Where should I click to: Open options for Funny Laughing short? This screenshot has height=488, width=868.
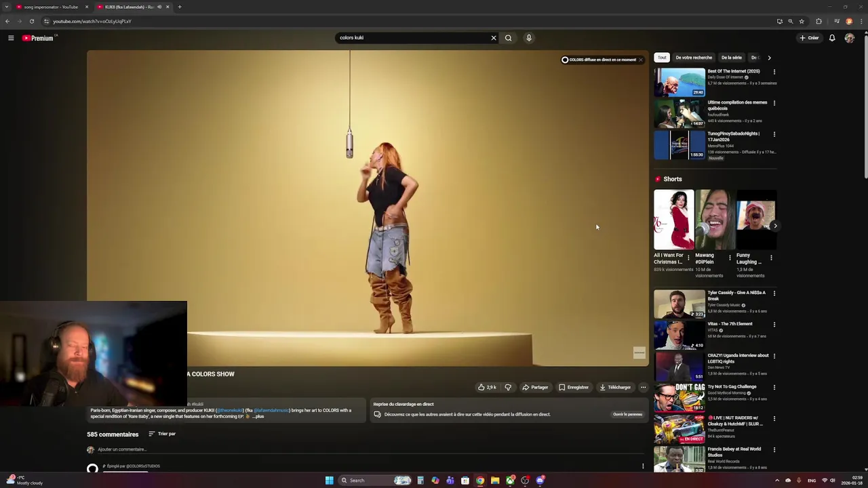[x=771, y=258]
